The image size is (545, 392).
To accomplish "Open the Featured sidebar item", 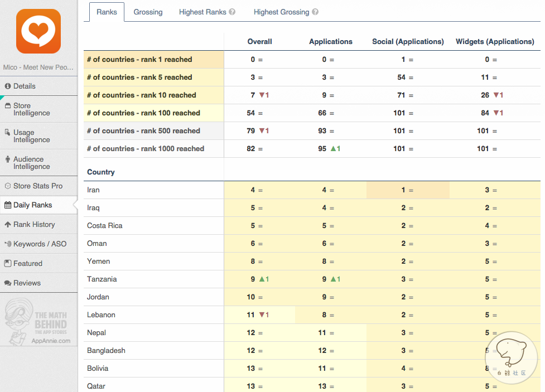I will [27, 264].
